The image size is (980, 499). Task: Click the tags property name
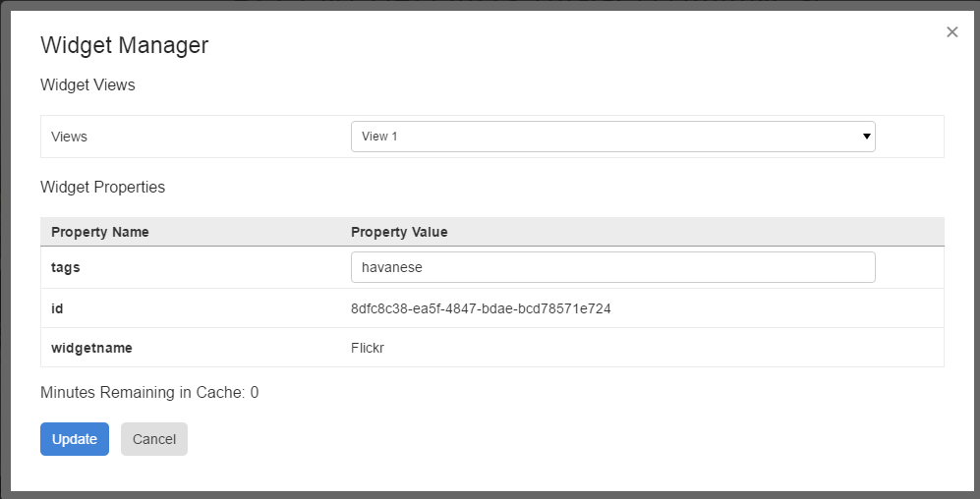[x=65, y=267]
